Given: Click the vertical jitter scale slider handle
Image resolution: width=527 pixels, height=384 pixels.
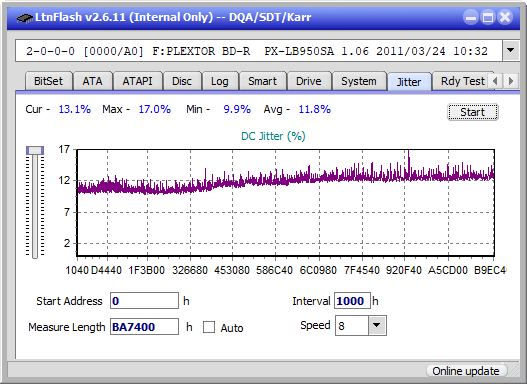Looking at the screenshot, I should [35, 150].
